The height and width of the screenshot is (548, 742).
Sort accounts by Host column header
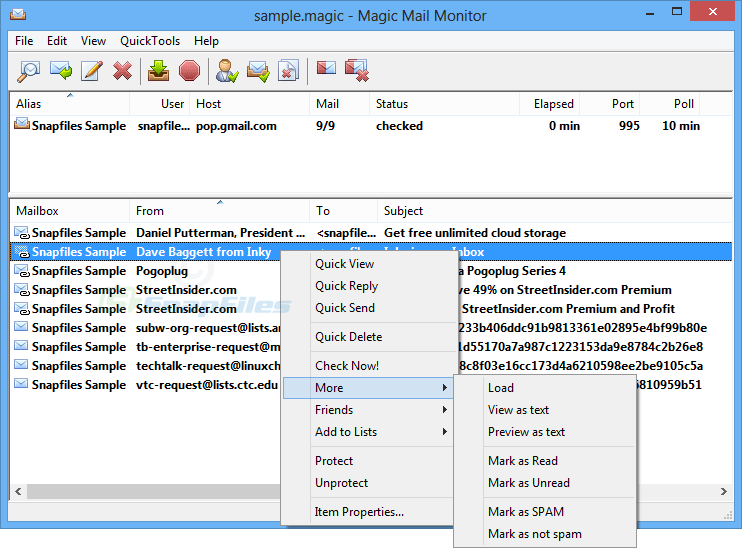[249, 104]
